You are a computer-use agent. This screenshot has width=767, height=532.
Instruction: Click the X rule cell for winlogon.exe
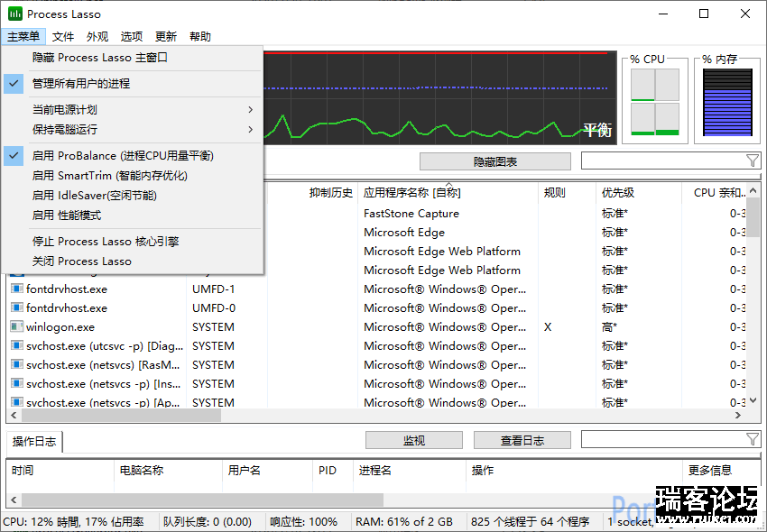[548, 327]
